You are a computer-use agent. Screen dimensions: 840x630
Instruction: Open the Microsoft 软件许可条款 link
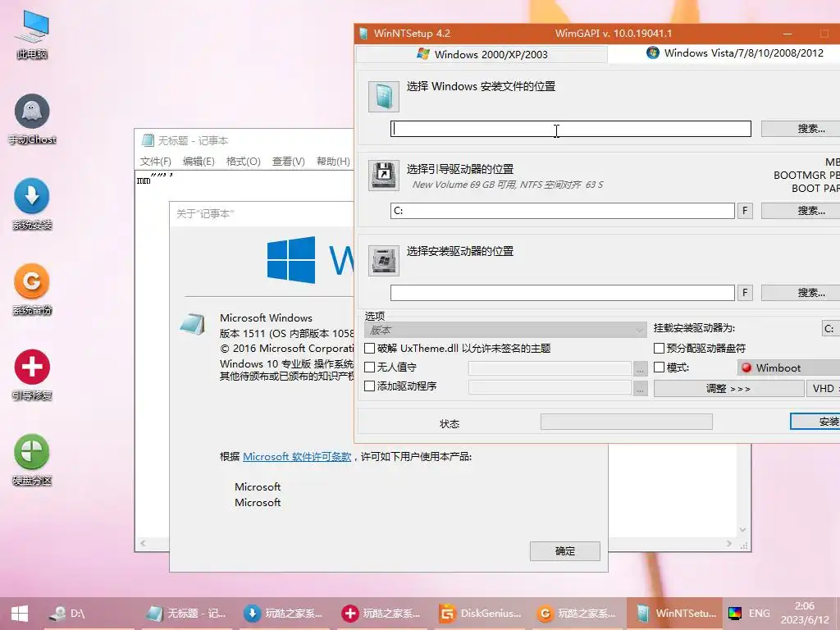coord(297,456)
